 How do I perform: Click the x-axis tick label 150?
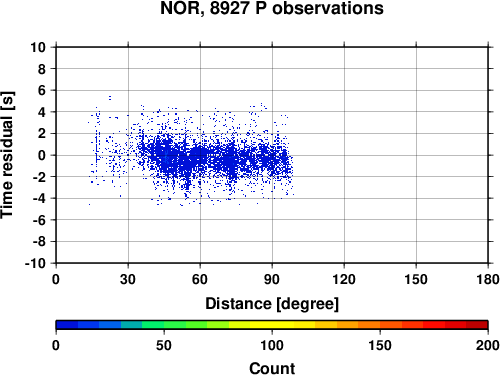416,279
